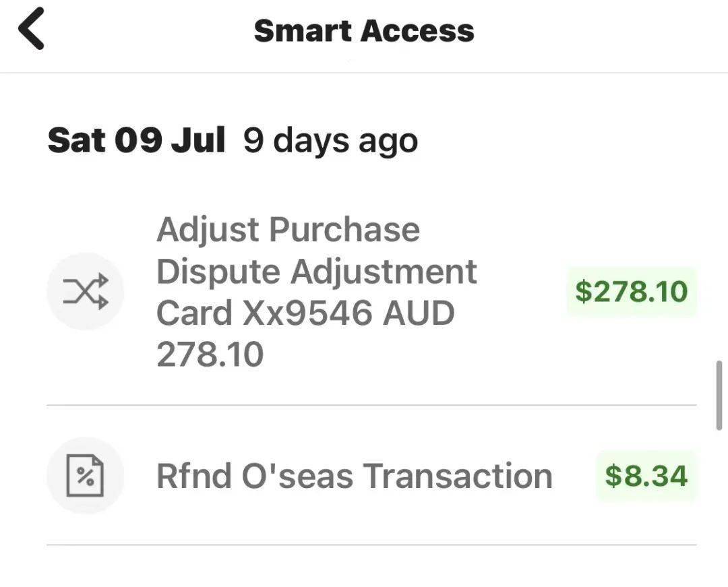
Task: Open the Adjust Purchase description line
Action: 289,230
